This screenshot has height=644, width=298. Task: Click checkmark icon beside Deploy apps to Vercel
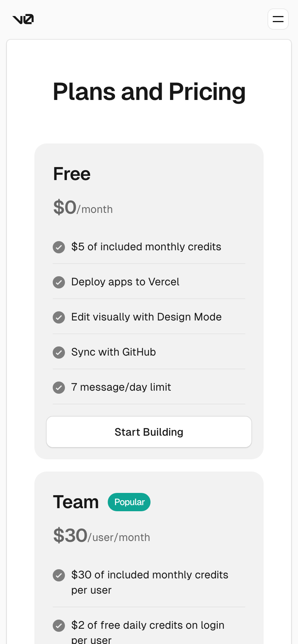(x=59, y=282)
